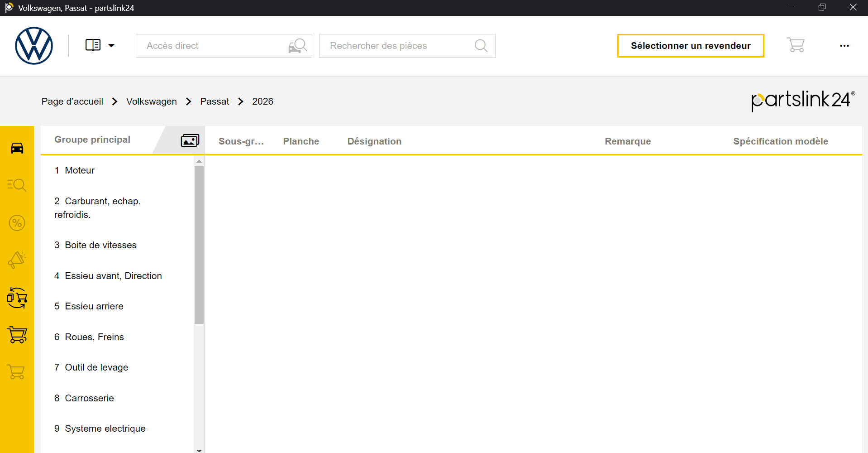This screenshot has height=453, width=868.
Task: Open the cart exchange sidebar icon
Action: click(x=17, y=298)
